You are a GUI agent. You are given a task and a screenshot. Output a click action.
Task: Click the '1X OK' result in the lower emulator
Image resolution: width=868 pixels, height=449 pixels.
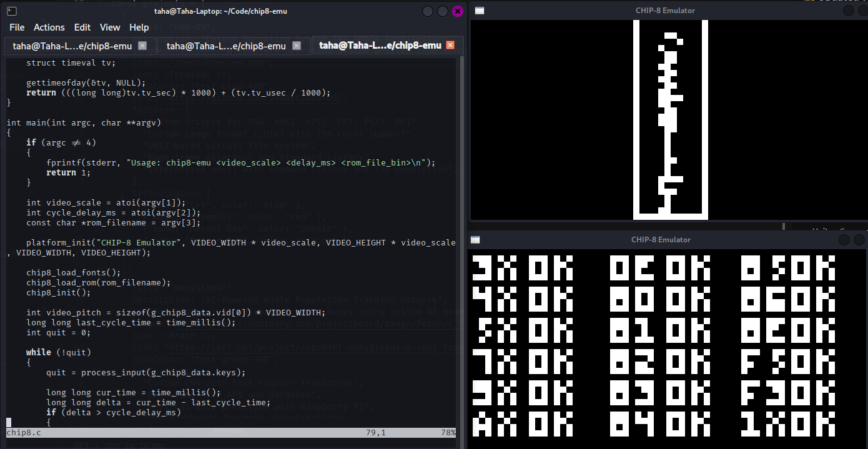tap(788, 423)
